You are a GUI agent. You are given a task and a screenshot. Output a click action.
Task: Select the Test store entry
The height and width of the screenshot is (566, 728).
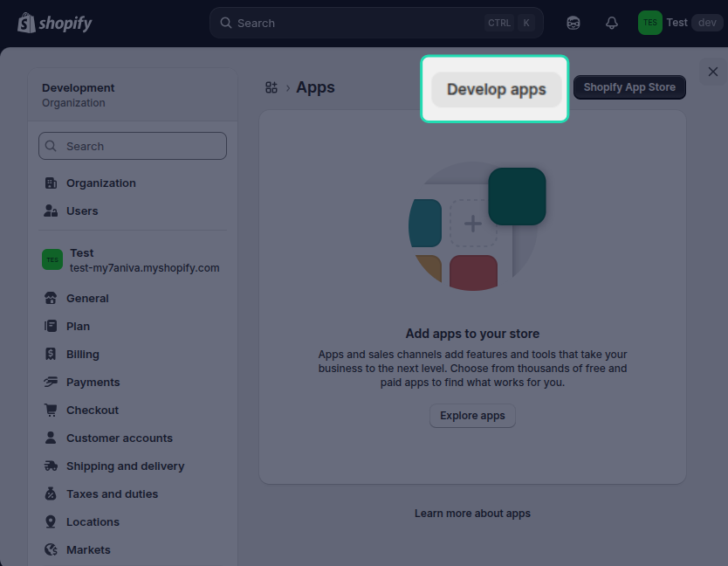point(133,259)
